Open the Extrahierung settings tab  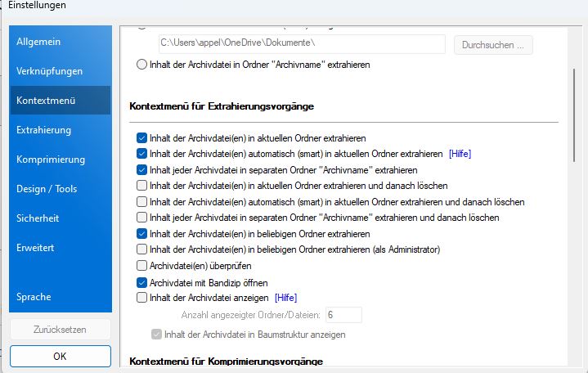pos(61,130)
